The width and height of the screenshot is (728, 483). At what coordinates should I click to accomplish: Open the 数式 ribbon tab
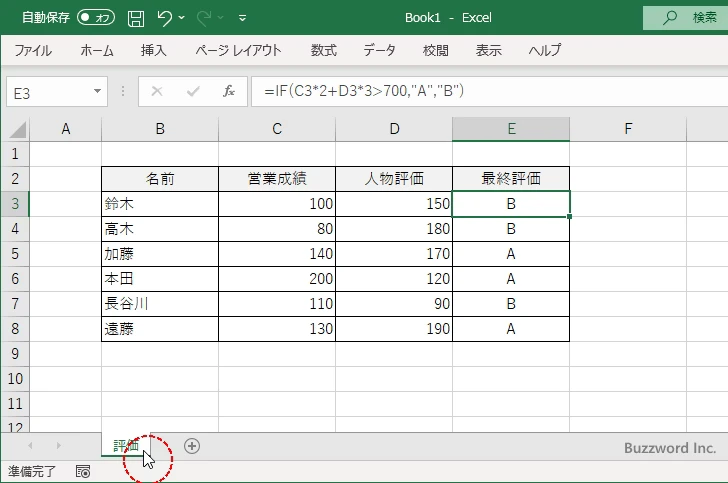(x=324, y=50)
